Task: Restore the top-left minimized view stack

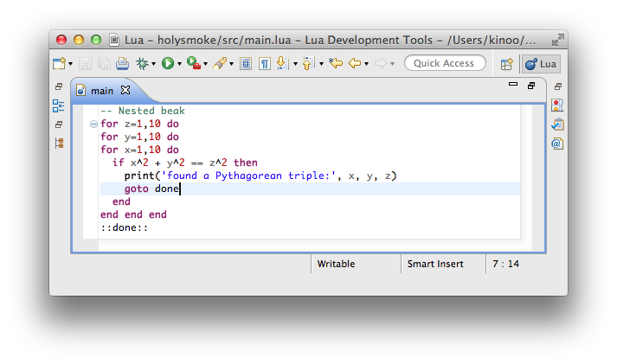Action: tap(59, 86)
